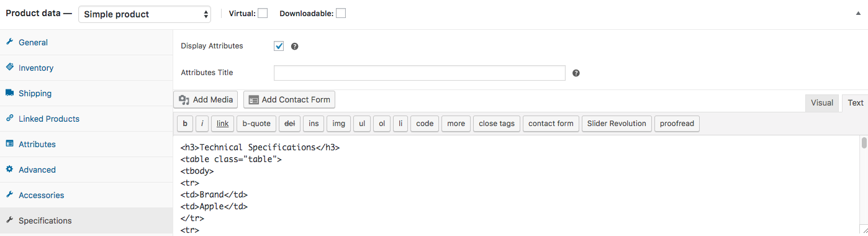Enable the Downloadable checkbox
868x236 pixels.
coord(341,13)
